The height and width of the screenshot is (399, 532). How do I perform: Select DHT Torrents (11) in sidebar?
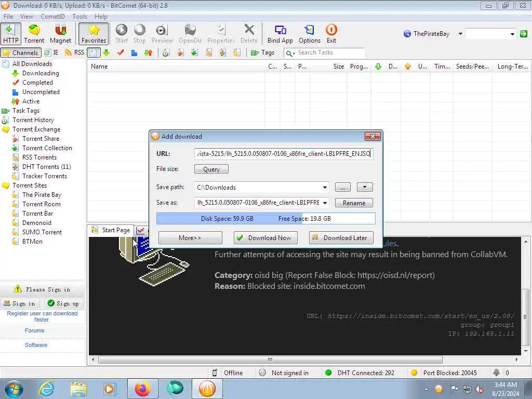tap(46, 167)
